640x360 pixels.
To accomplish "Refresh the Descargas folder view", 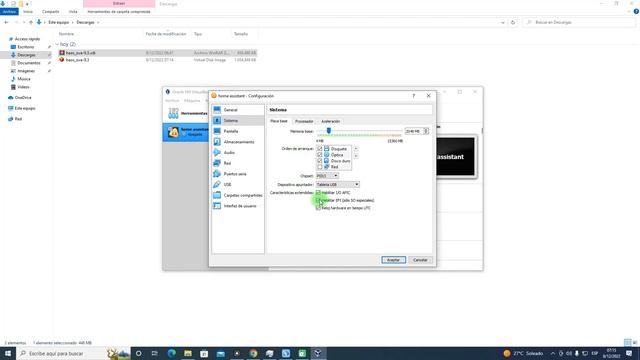I will click(x=513, y=22).
